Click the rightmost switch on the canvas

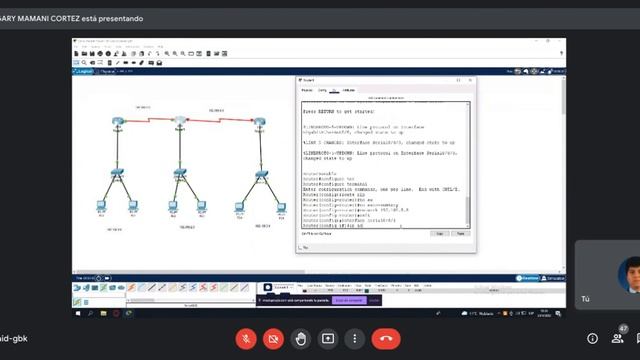pyautogui.click(x=262, y=175)
